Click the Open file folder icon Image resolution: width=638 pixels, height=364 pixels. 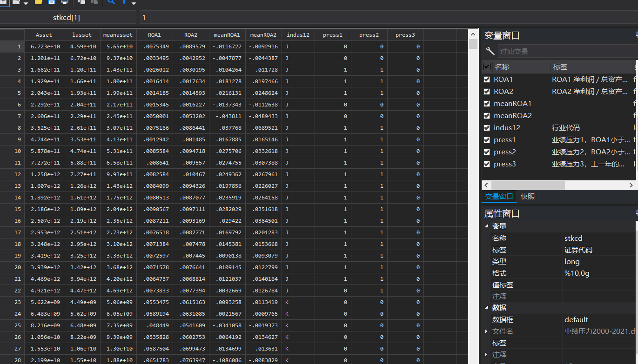click(39, 2)
